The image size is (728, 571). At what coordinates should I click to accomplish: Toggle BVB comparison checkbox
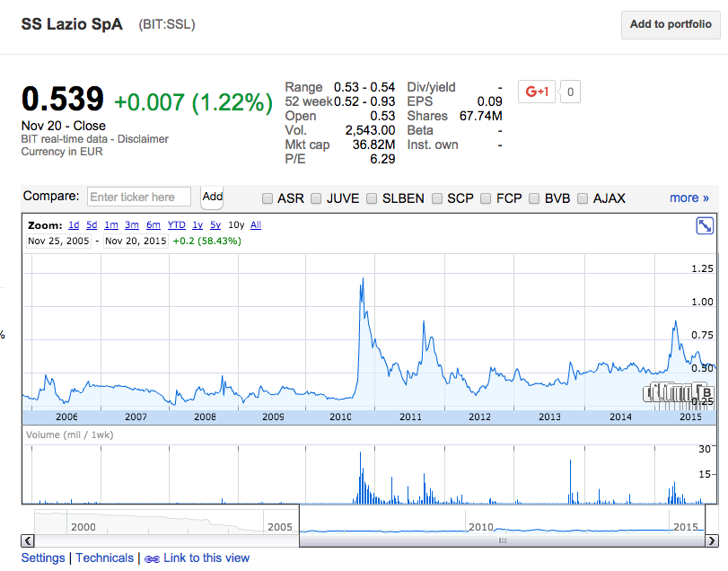(x=534, y=198)
